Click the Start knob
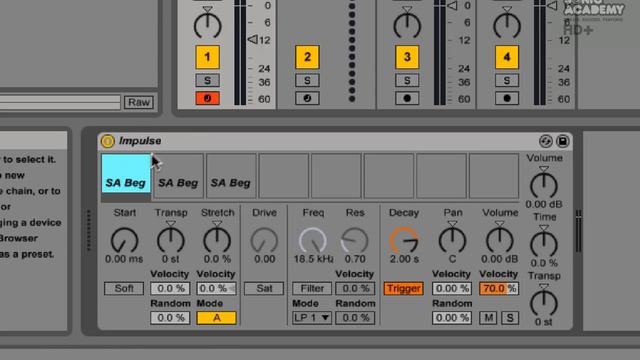 pos(124,240)
